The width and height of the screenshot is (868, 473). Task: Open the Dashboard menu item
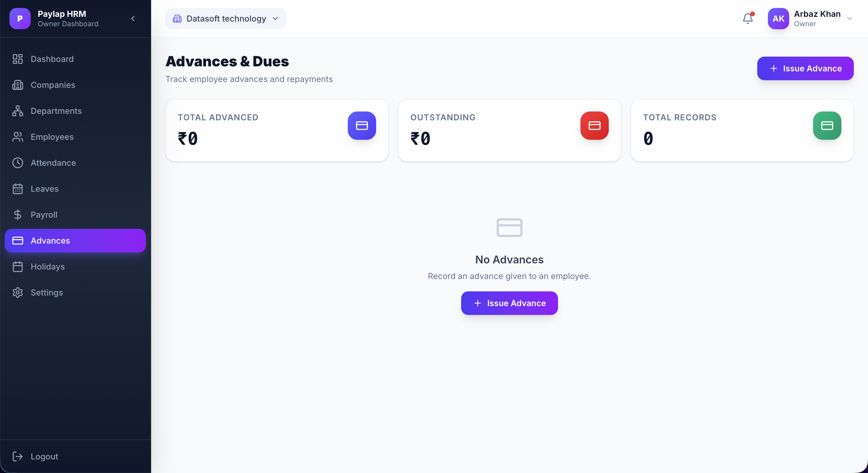pyautogui.click(x=52, y=59)
